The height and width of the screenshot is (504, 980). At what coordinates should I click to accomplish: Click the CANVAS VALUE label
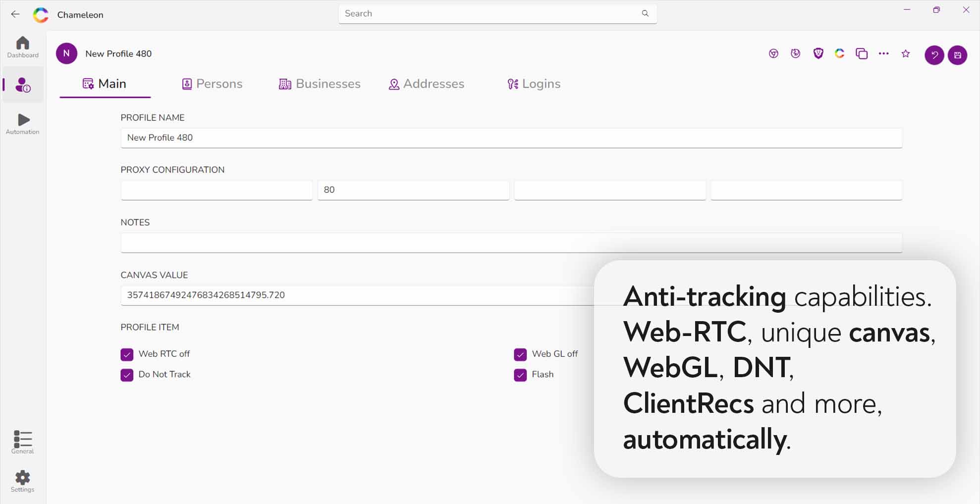pyautogui.click(x=154, y=275)
